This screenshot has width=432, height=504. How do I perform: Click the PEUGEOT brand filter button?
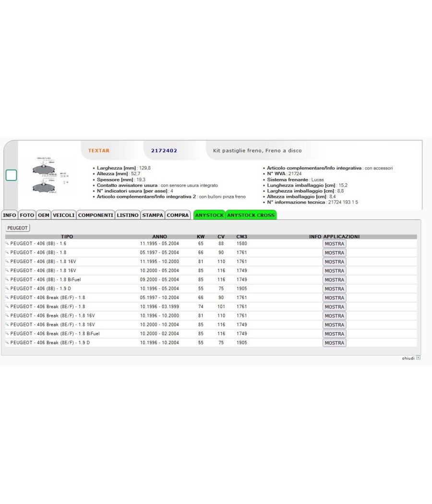(18, 228)
